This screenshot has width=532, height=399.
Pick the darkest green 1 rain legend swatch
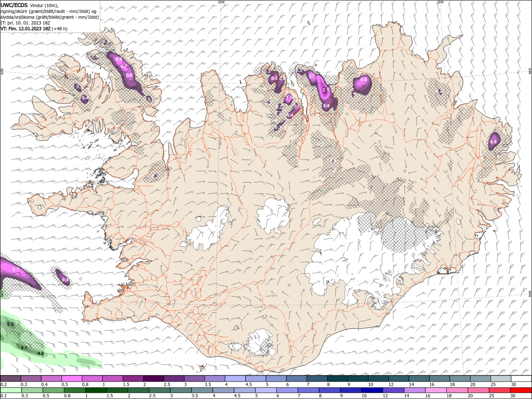click(96, 390)
